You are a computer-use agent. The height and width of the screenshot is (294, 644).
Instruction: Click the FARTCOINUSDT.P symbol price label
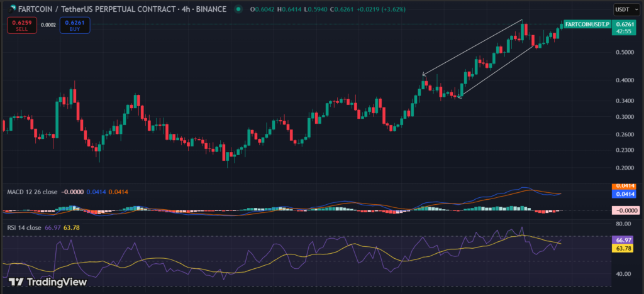[587, 24]
